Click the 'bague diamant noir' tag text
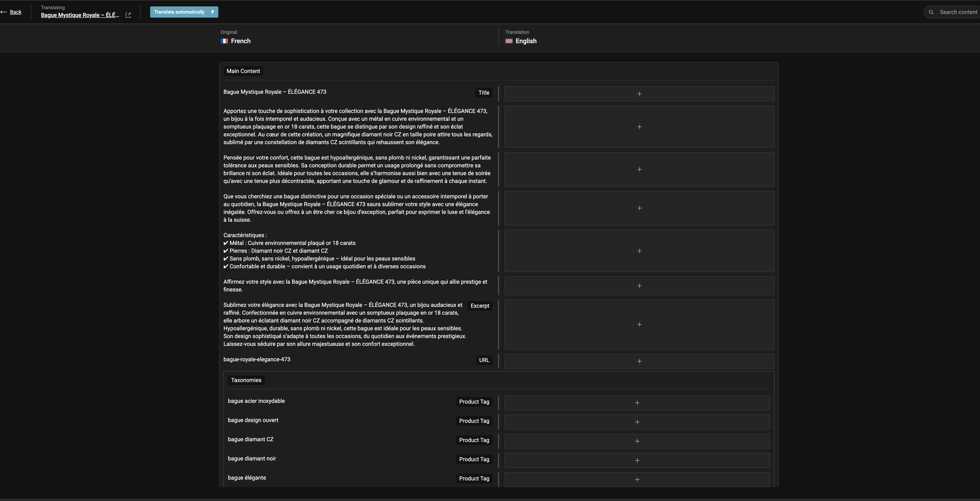 [x=252, y=459]
